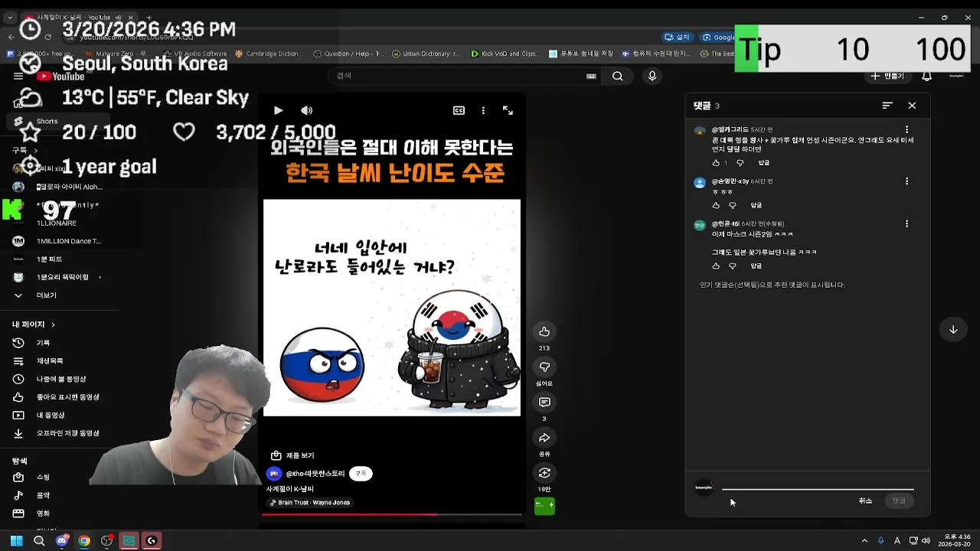Open the 1분 피드 subscription
Screen dimensions: 980x551
(x=49, y=259)
